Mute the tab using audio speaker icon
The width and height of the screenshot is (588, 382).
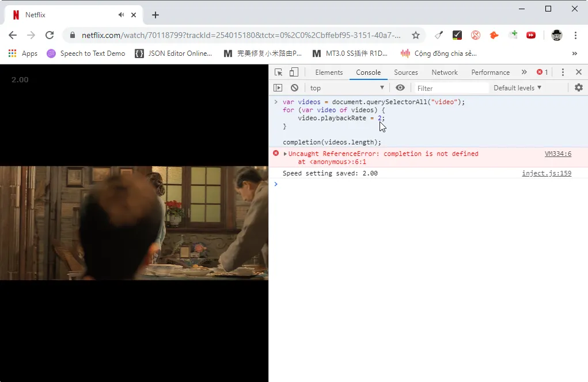[121, 15]
